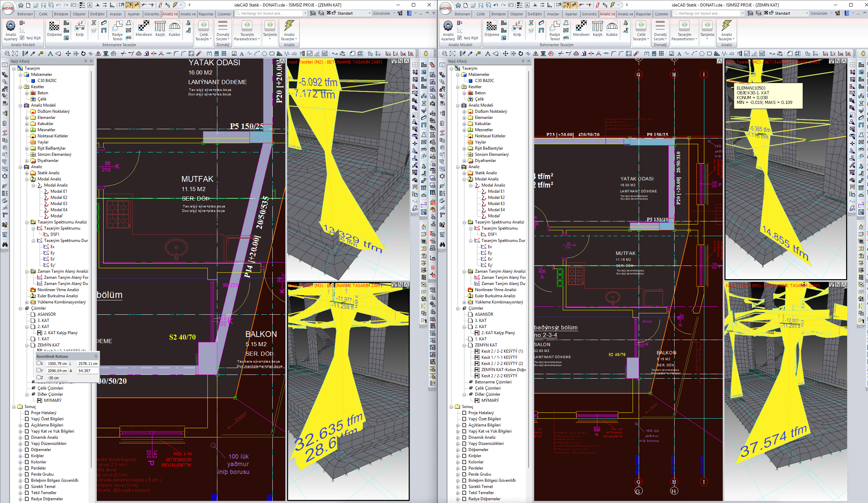
Task: Select 'Kesit 1 / 1-1 KESÝTÝ' in right window tree
Action: [x=499, y=357]
